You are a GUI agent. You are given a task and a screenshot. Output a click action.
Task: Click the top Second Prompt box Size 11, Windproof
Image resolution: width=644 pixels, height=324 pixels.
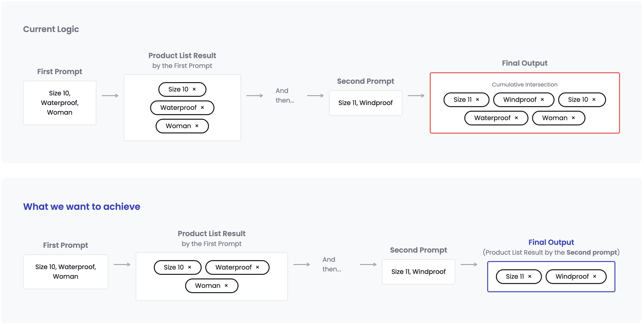point(366,103)
